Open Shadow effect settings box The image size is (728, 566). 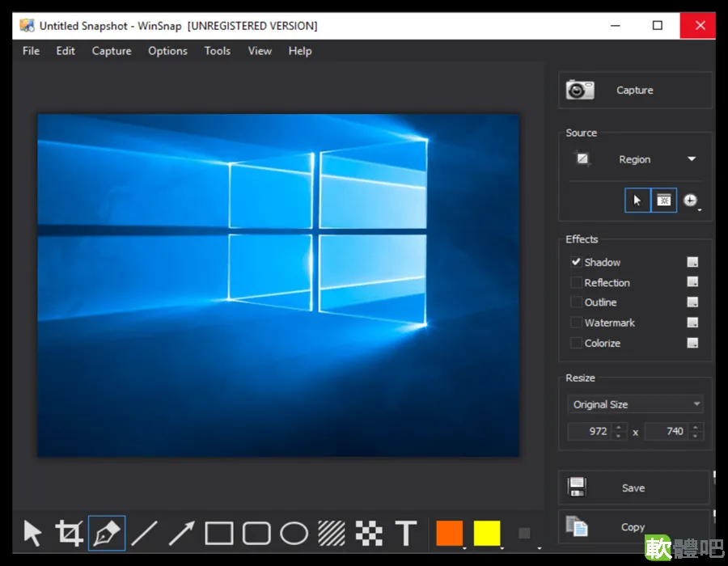[x=692, y=262]
